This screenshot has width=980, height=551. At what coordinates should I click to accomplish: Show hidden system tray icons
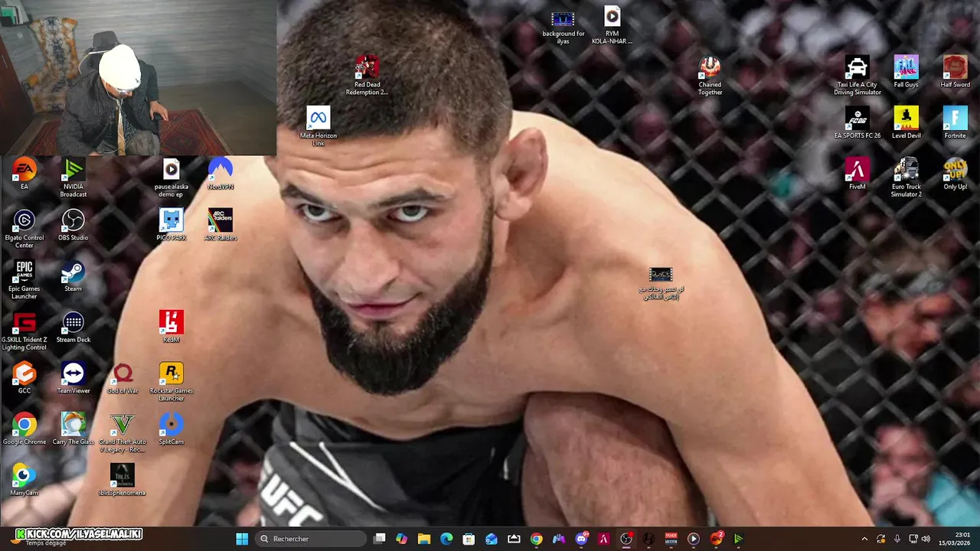click(864, 539)
